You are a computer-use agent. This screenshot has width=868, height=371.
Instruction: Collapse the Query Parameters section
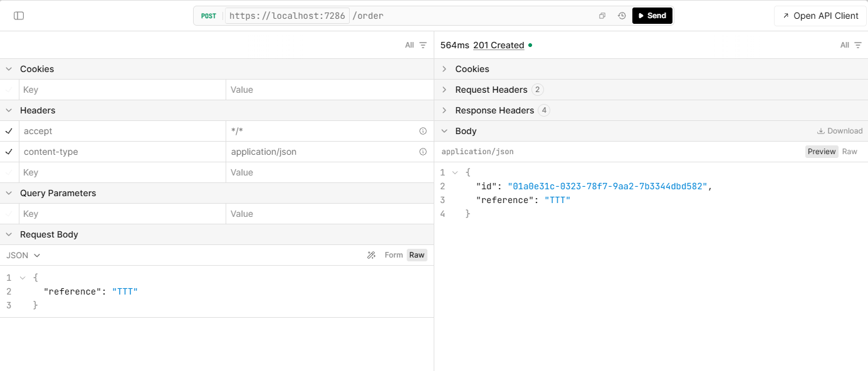[x=9, y=193]
